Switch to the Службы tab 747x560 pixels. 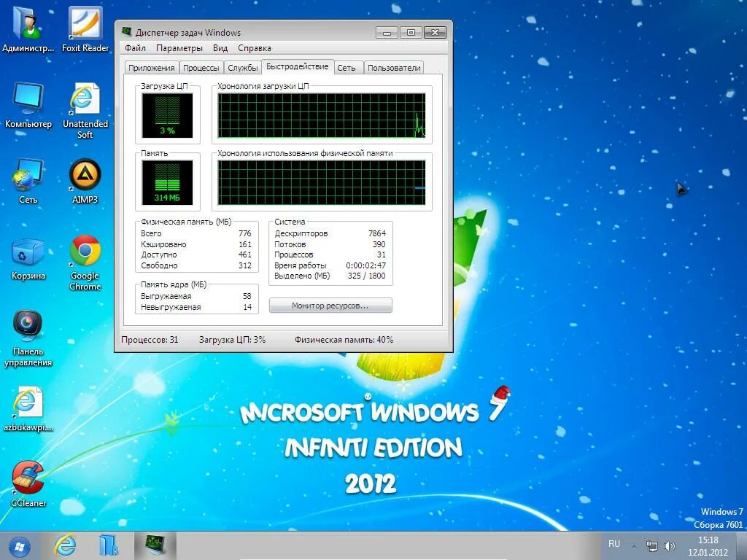242,68
